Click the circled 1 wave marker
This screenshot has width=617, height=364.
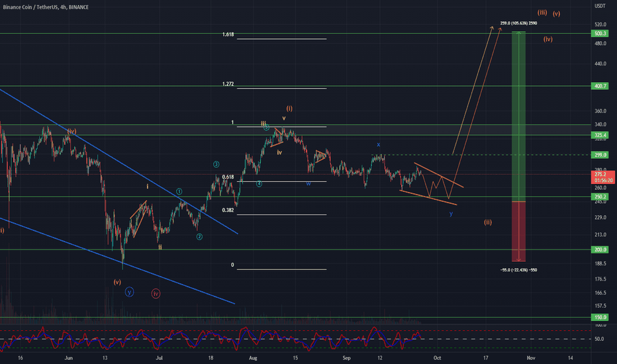[179, 192]
